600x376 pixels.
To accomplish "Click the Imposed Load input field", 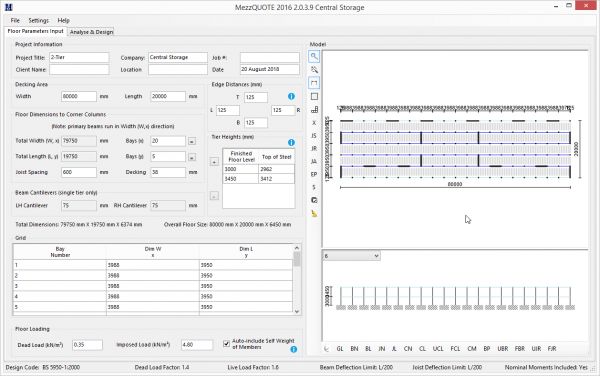I will [x=197, y=345].
